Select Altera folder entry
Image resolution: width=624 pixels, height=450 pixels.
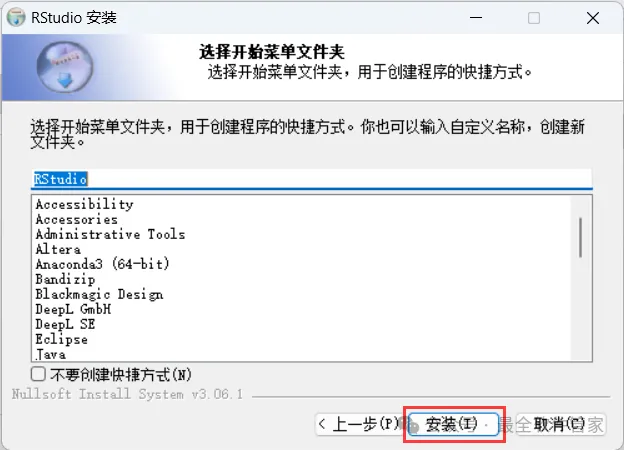(58, 249)
